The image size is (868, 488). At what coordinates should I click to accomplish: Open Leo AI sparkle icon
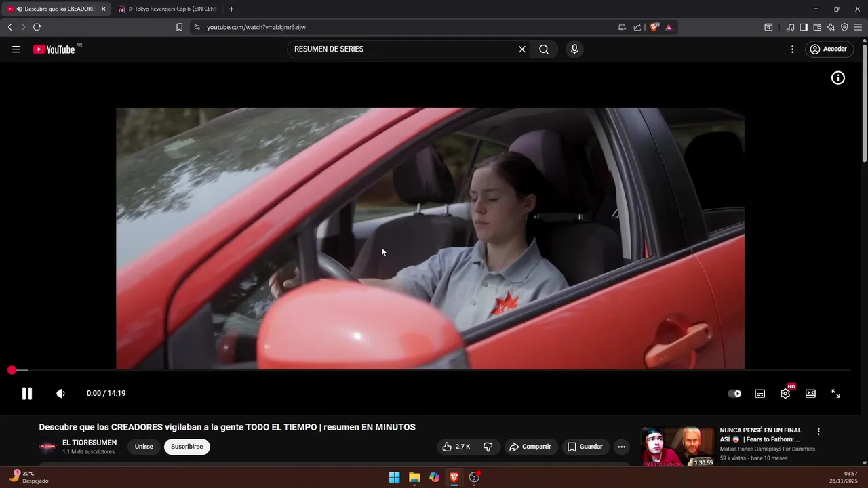[831, 27]
